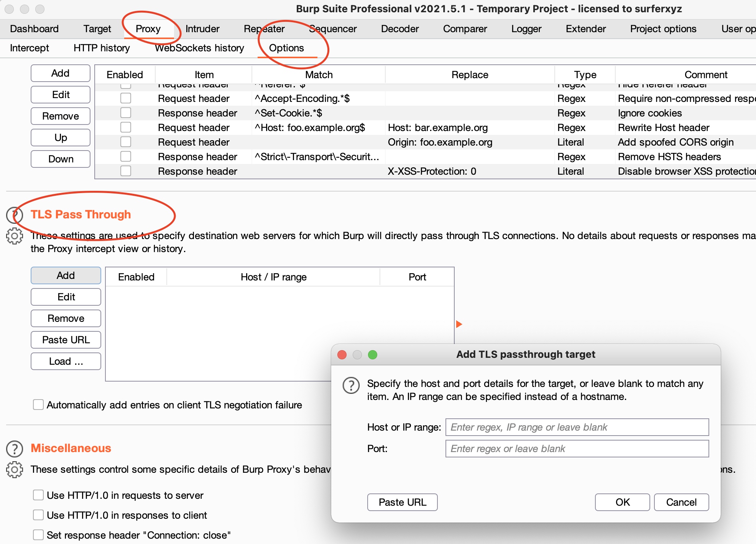Select the Options sub-tab
The image size is (756, 544).
pyautogui.click(x=286, y=48)
